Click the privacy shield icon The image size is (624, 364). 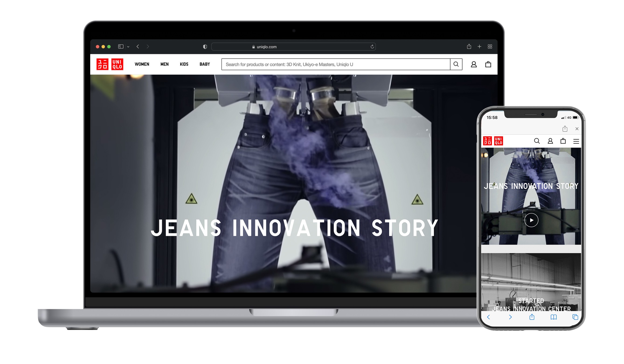205,47
